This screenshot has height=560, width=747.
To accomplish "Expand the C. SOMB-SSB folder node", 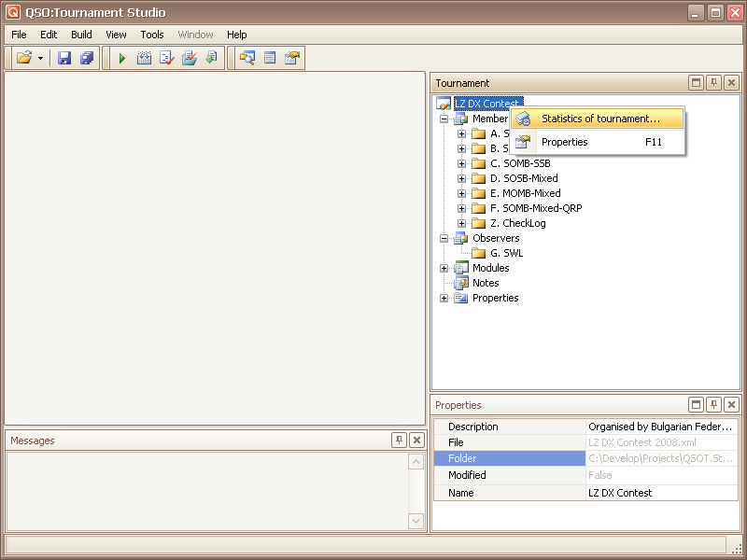I will coord(461,163).
